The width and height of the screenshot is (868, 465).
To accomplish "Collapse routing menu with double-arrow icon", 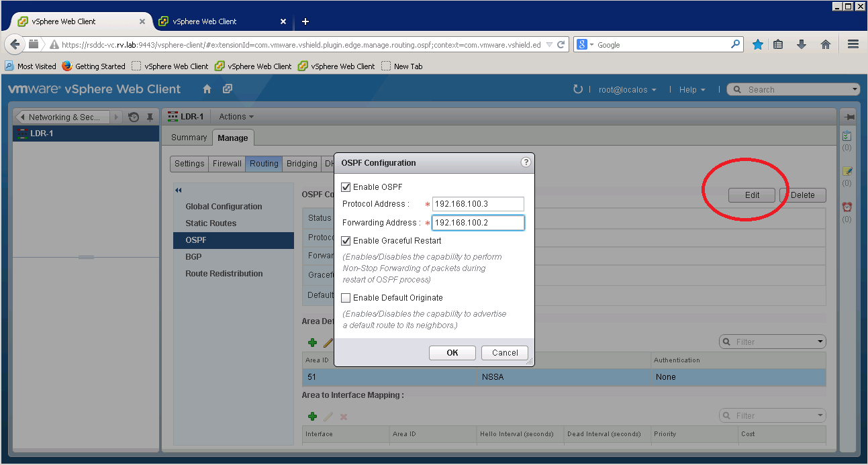I will [x=179, y=191].
